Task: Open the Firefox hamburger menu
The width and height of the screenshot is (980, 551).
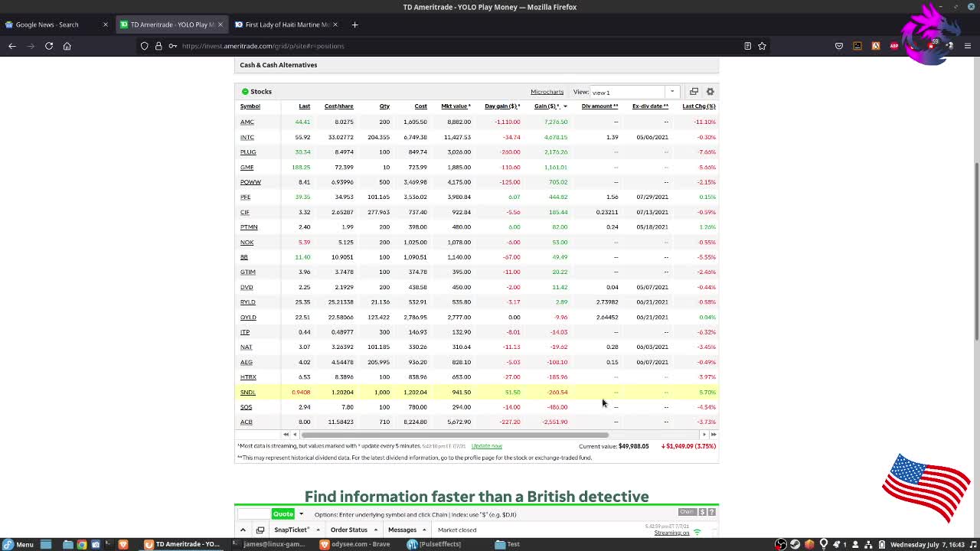Action: (x=968, y=46)
